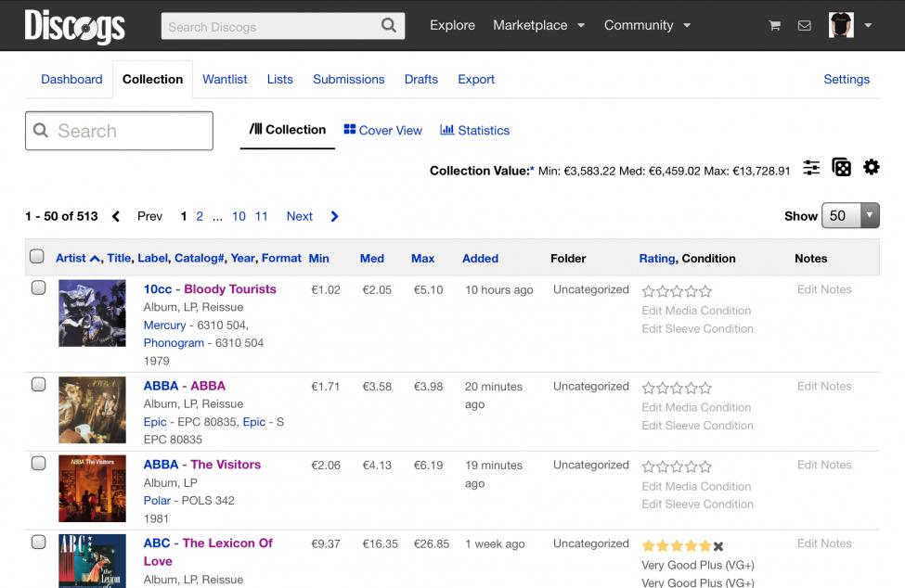Click the Discogs logo
905x588 pixels.
[74, 26]
